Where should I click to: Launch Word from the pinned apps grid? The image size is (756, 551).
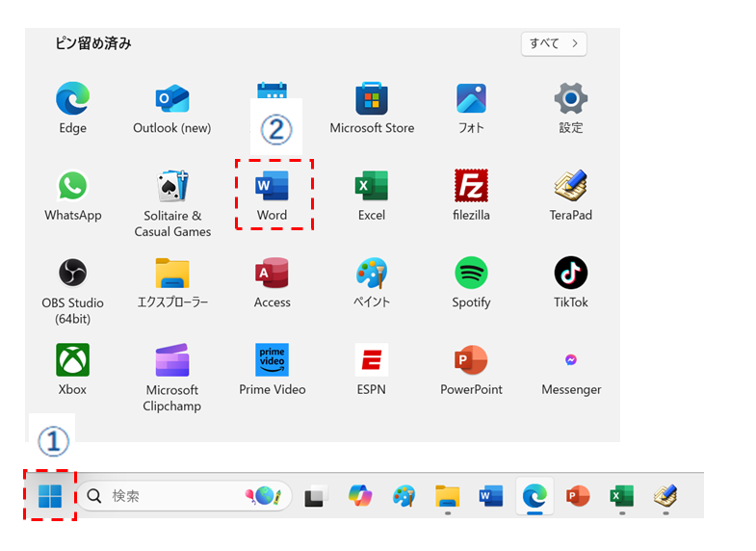pyautogui.click(x=272, y=186)
